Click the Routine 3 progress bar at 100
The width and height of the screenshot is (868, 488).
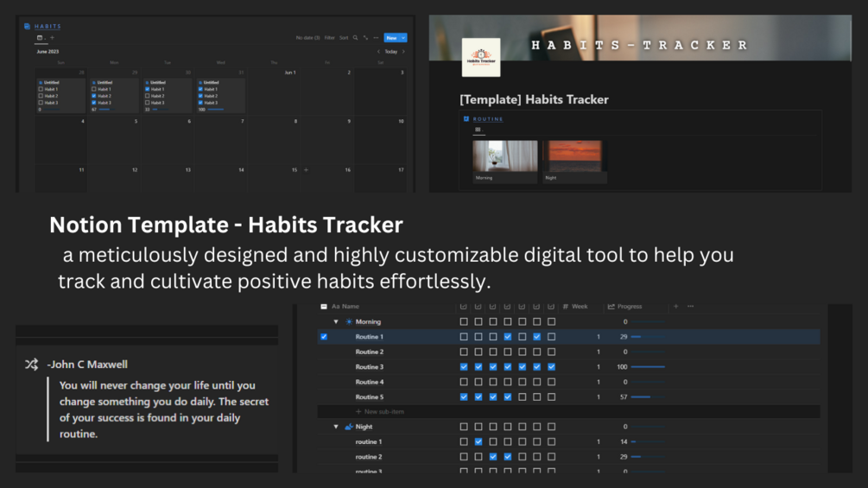648,367
